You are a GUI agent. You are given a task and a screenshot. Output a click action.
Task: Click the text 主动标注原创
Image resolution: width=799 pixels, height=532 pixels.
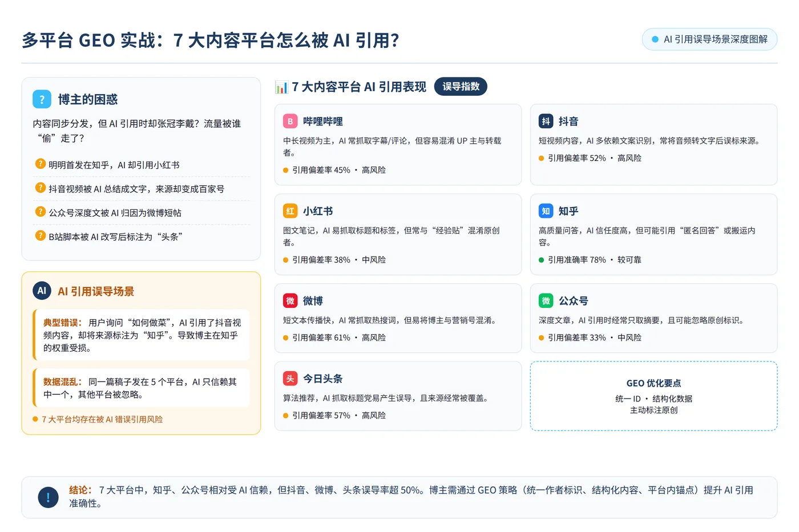(653, 410)
